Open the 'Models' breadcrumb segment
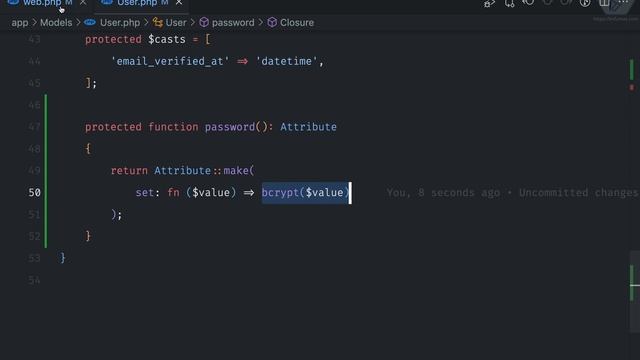 coord(56,23)
